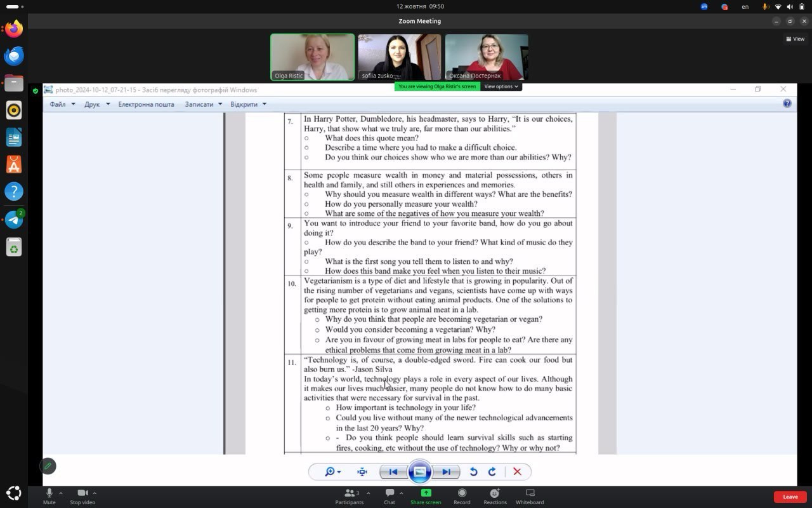The image size is (812, 508).
Task: Expand video options arrow next to Stop video
Action: pos(95,493)
